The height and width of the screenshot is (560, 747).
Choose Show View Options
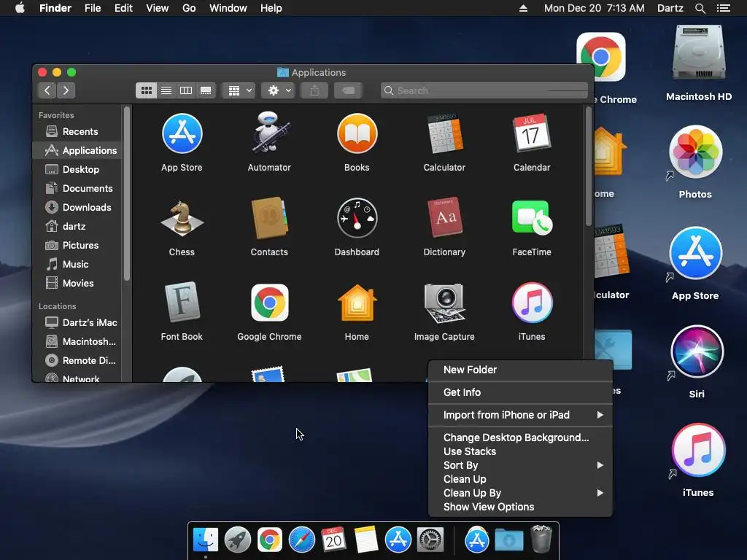click(x=520, y=507)
